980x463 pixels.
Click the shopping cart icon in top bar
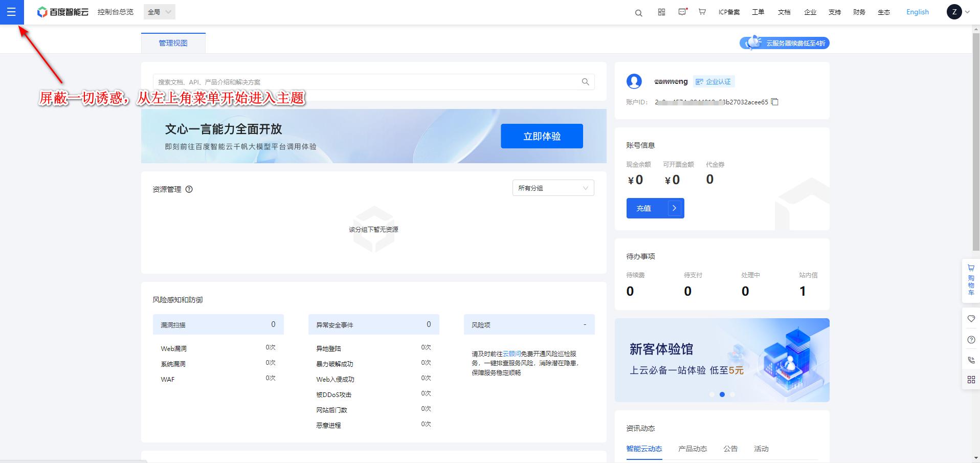click(x=702, y=12)
